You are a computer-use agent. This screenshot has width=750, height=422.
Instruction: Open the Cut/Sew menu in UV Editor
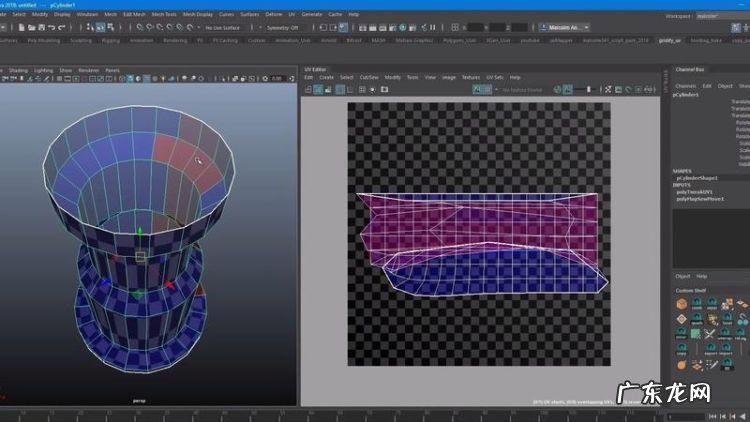tap(369, 77)
